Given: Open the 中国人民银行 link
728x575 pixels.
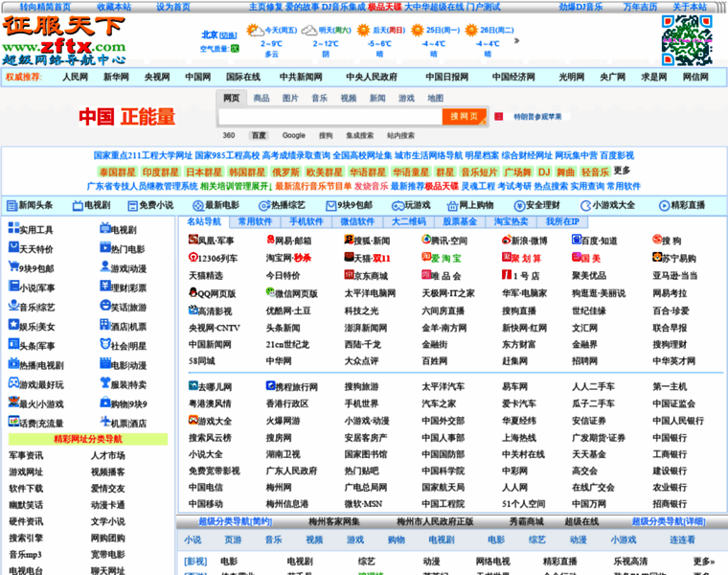Looking at the screenshot, I should [x=678, y=421].
